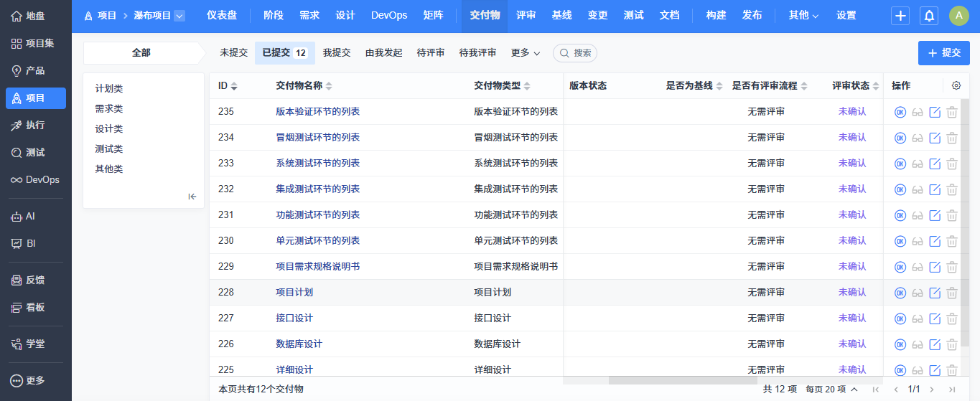This screenshot has width=980, height=401.
Task: Sort by 交付物类型 column header
Action: pos(502,86)
